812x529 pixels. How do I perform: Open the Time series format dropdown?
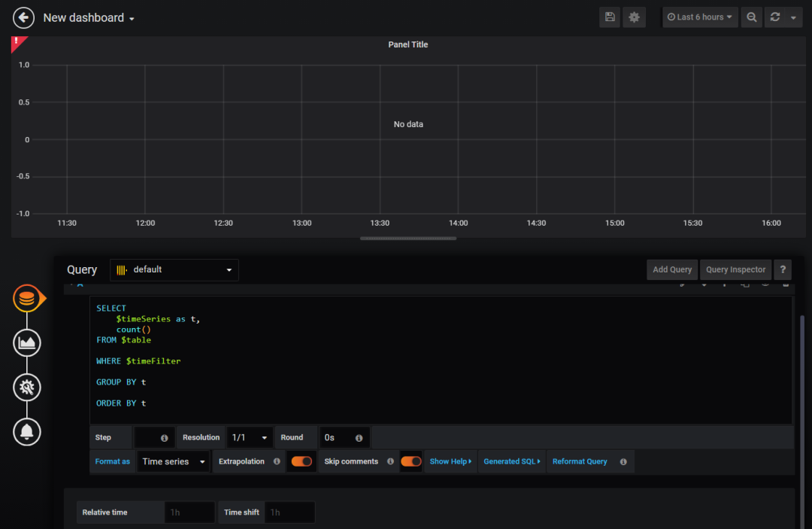174,461
